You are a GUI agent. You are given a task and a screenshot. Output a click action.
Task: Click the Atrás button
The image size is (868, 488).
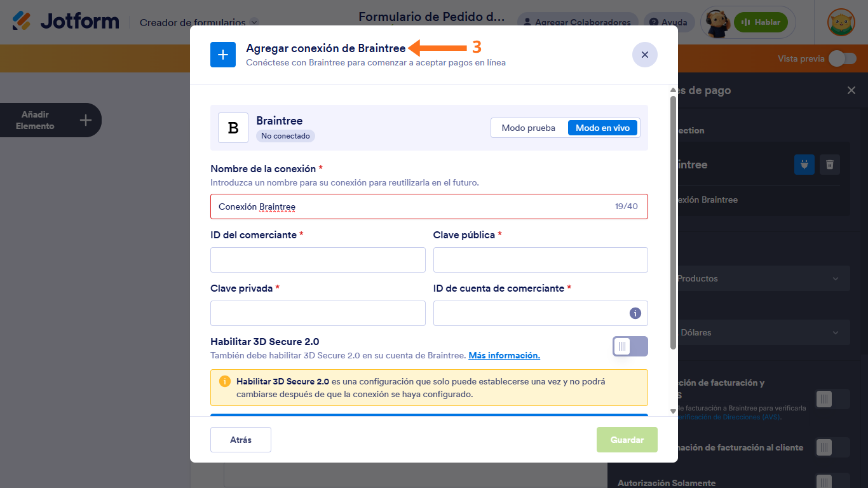point(241,440)
